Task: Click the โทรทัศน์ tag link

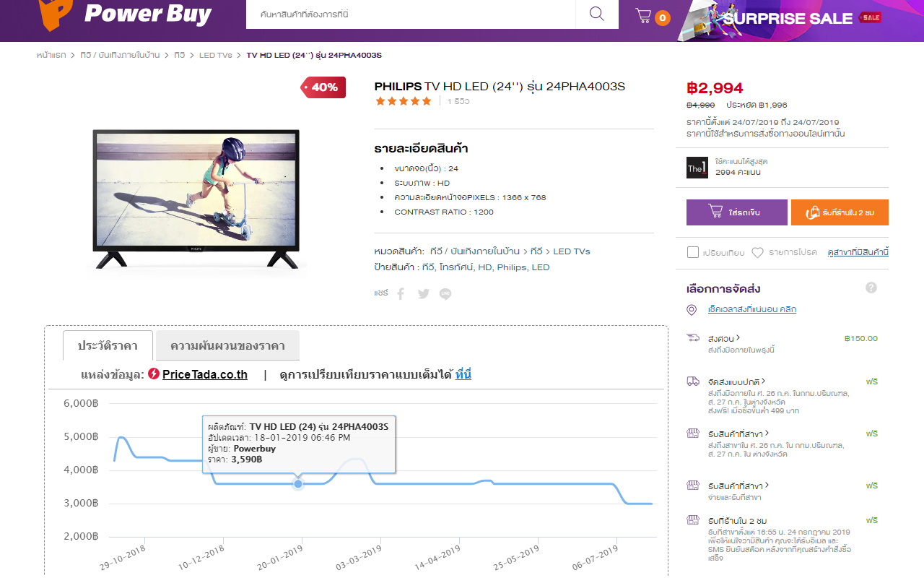Action: coord(456,267)
